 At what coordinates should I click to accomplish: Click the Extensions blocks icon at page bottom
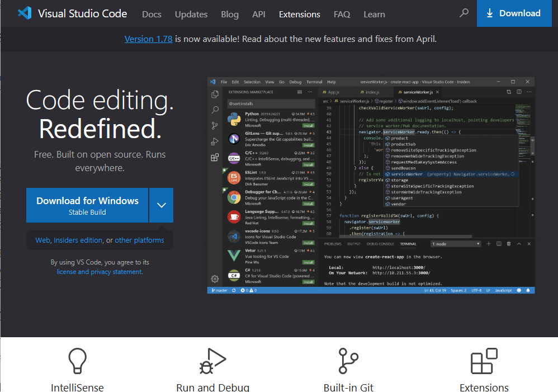coord(484,361)
